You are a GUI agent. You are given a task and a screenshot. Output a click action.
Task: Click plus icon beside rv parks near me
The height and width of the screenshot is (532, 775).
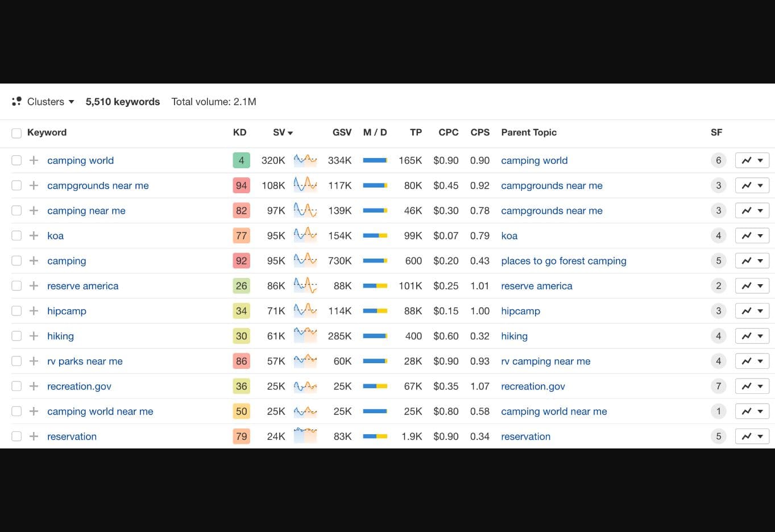34,361
